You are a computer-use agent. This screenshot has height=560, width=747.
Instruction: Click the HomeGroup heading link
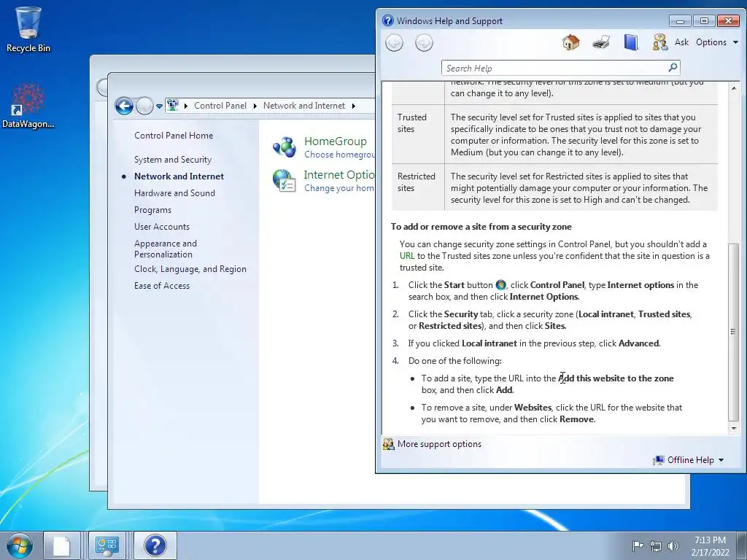click(x=336, y=141)
